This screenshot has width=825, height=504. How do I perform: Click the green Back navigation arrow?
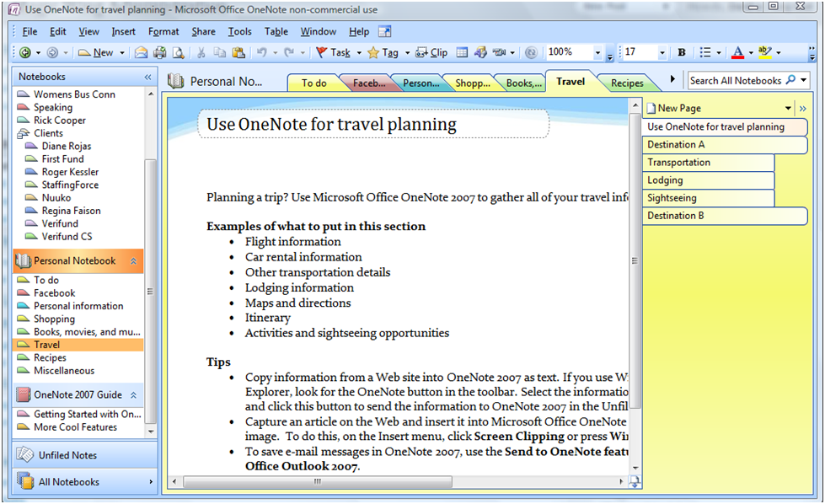[x=24, y=52]
